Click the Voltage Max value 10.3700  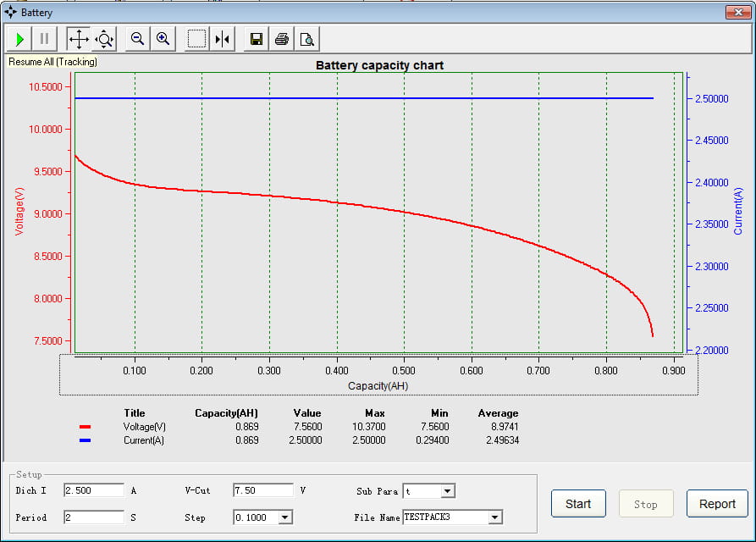[x=369, y=427]
